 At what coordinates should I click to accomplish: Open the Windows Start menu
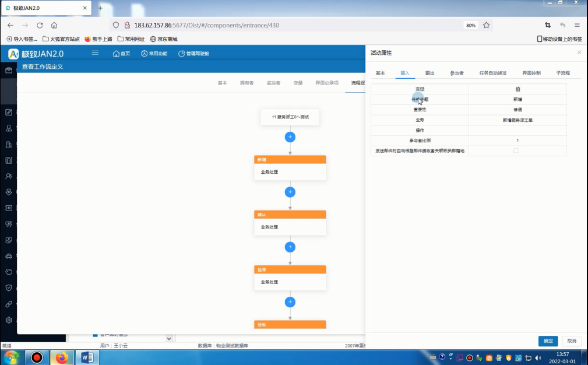(x=12, y=357)
